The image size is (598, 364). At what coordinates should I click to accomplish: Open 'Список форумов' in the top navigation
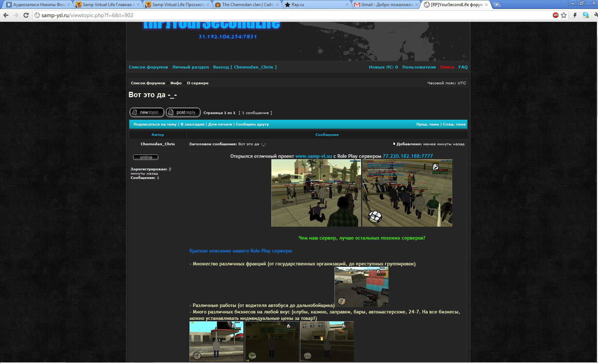(x=148, y=67)
